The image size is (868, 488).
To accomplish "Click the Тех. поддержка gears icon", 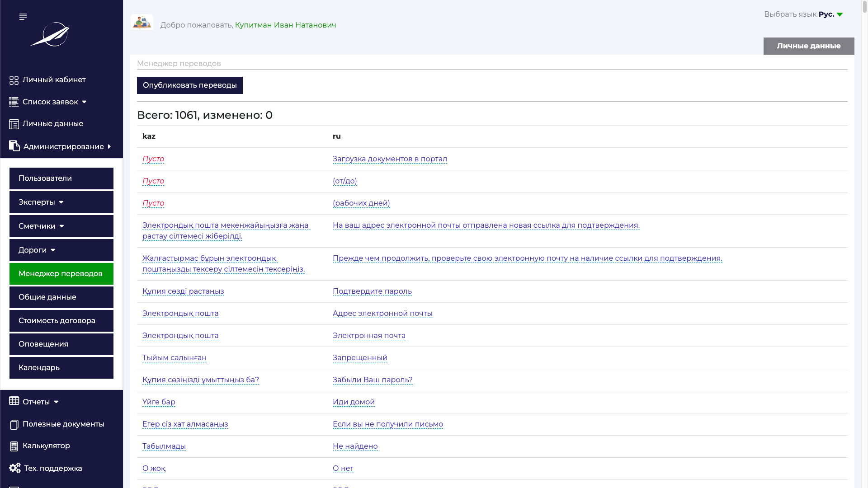I will (15, 468).
